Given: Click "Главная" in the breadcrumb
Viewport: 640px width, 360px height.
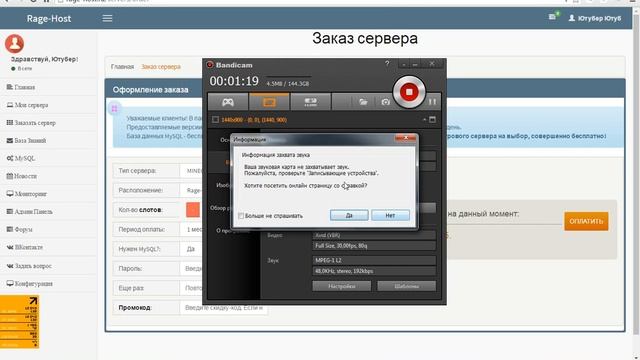Looking at the screenshot, I should [x=122, y=67].
